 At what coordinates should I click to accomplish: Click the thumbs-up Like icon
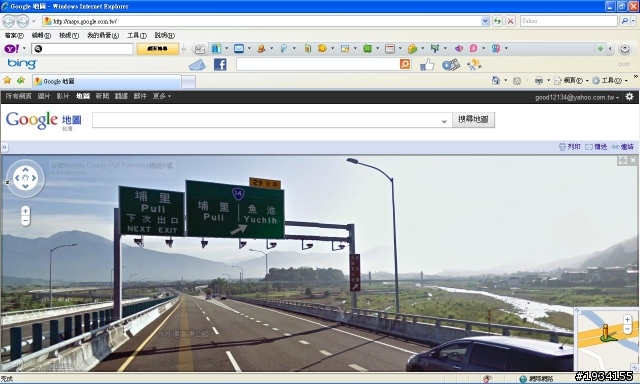coord(427,64)
